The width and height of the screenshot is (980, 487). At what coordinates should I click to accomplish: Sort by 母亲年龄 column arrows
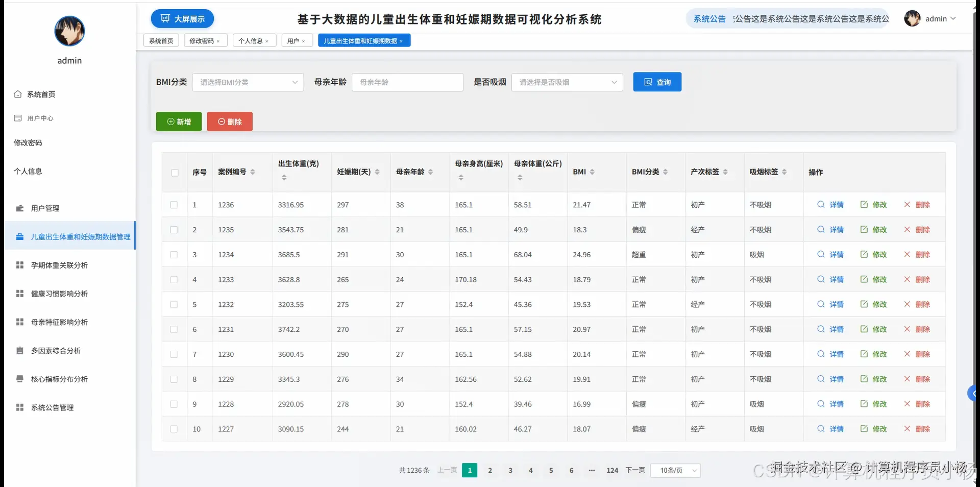point(430,172)
